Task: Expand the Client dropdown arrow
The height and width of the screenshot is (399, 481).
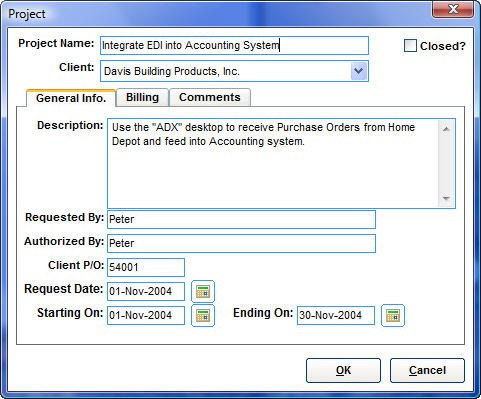Action: click(x=359, y=71)
